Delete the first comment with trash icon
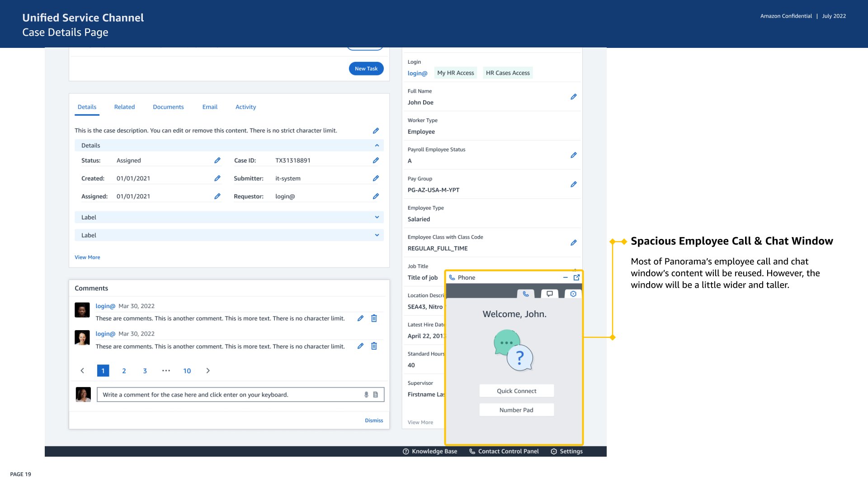Viewport: 868px width, 491px height. 374,318
